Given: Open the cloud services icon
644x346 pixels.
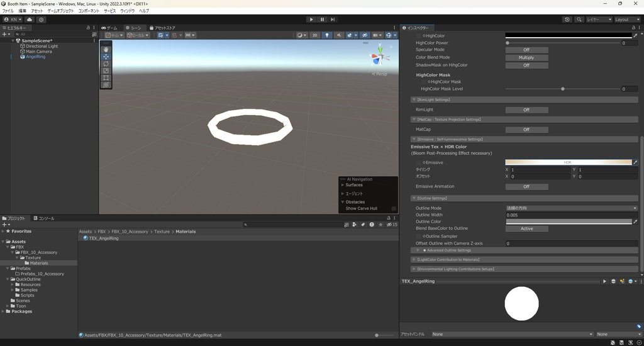Looking at the screenshot, I should coord(30,20).
